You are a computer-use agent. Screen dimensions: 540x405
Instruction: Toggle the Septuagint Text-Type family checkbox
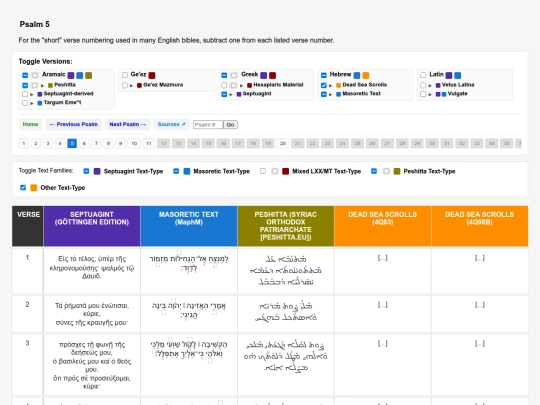pos(86,171)
